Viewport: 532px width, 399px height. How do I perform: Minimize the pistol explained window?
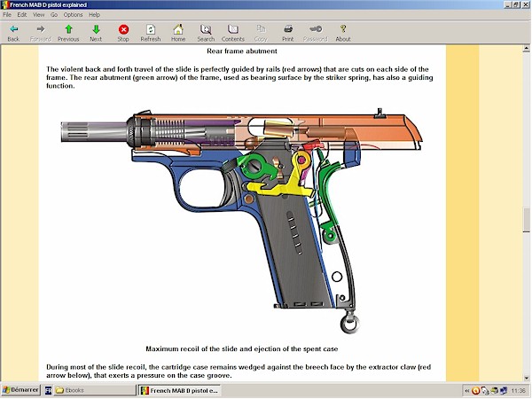point(508,4)
